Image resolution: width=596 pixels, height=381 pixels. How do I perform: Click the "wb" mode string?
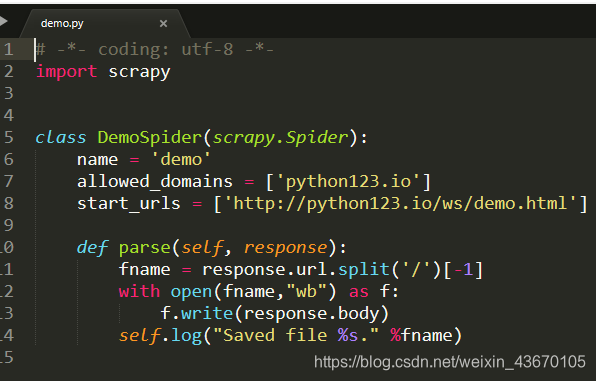click(306, 291)
